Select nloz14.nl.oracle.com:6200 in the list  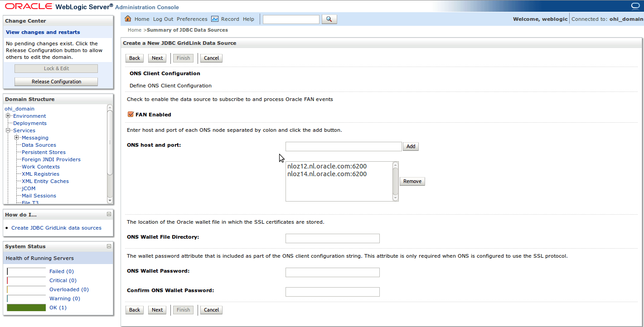tap(327, 174)
